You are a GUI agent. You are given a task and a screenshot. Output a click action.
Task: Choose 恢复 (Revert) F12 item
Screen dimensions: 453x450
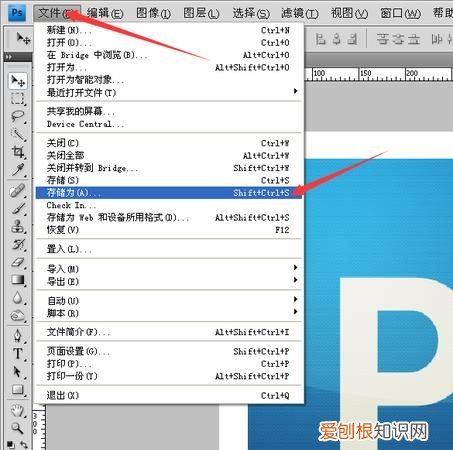pos(169,230)
